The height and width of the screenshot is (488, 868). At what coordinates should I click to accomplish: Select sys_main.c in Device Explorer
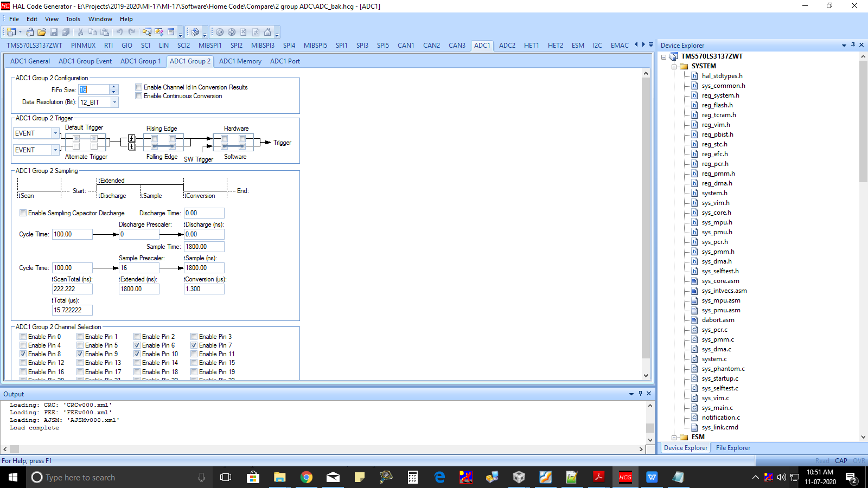[717, 408]
